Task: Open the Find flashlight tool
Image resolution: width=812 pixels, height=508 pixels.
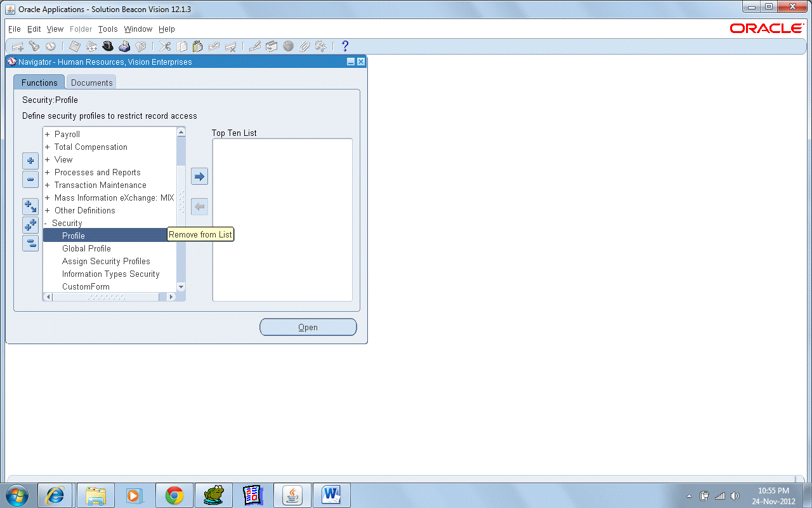Action: pos(34,46)
